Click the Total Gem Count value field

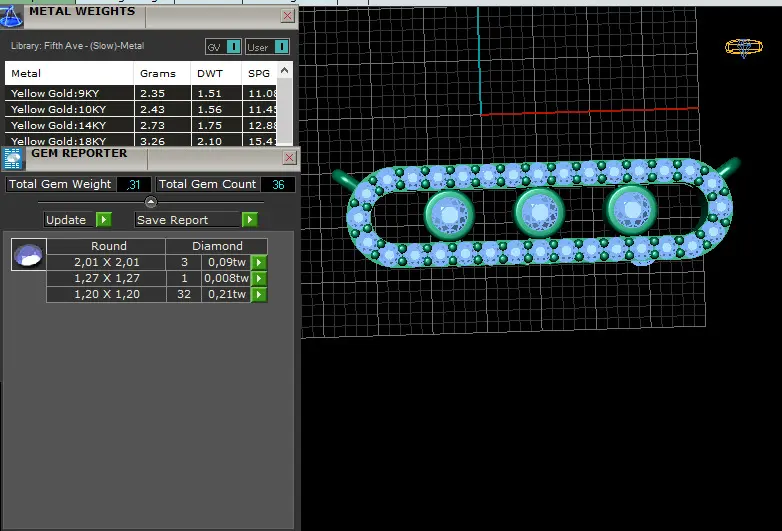[278, 184]
